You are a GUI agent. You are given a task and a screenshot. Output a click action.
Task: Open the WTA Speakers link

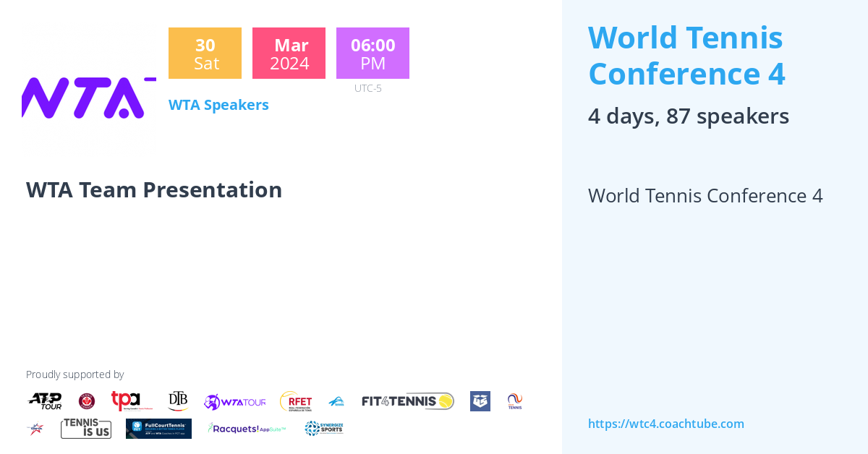pyautogui.click(x=218, y=105)
